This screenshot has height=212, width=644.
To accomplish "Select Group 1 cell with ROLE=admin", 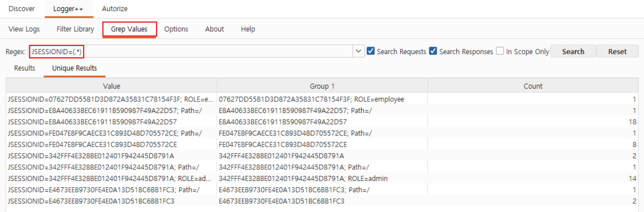I will point(322,178).
